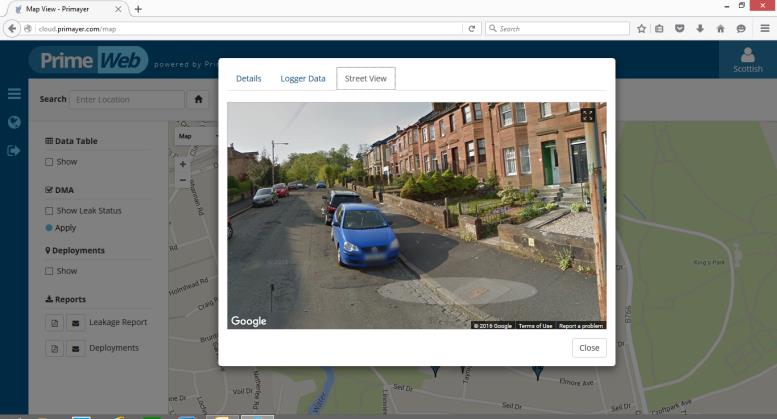Open the Firefox hamburger menu
Screen dimensions: 777x419
point(765,28)
